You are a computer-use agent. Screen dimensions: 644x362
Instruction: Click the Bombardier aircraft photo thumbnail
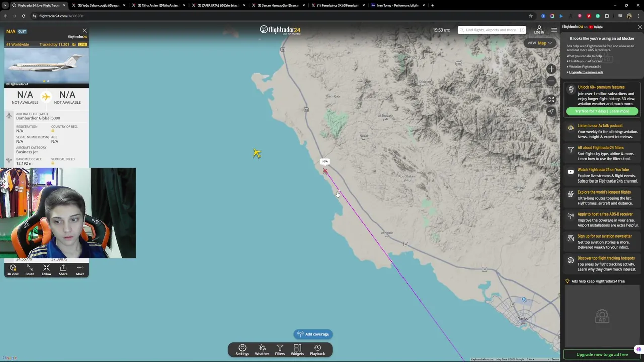(46, 67)
